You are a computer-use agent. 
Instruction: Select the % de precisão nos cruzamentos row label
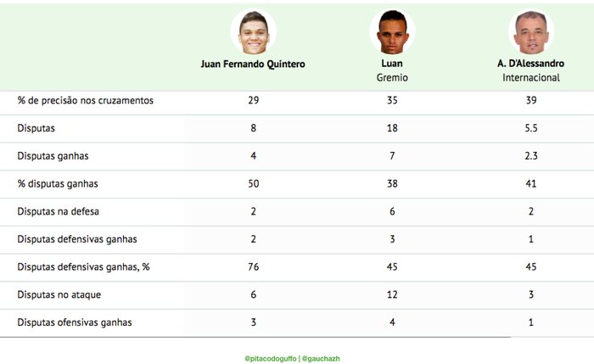coord(85,100)
